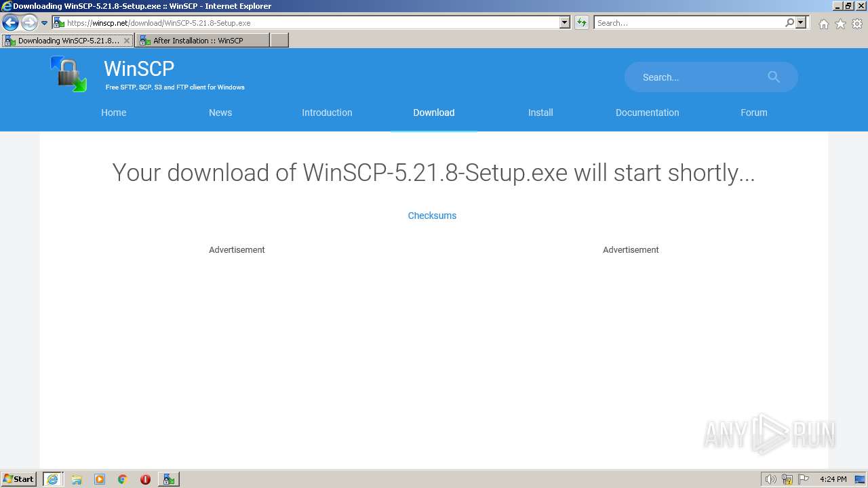The width and height of the screenshot is (868, 488).
Task: Open the Checksums link
Action: (x=432, y=216)
